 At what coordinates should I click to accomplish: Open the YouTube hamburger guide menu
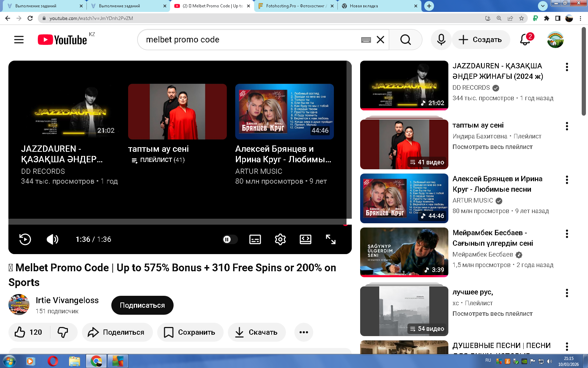click(19, 40)
